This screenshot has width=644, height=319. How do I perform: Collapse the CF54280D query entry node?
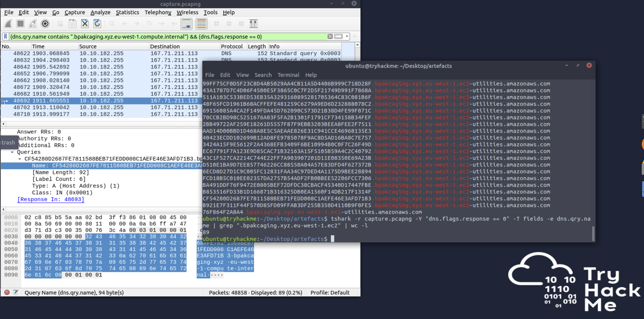(20, 159)
